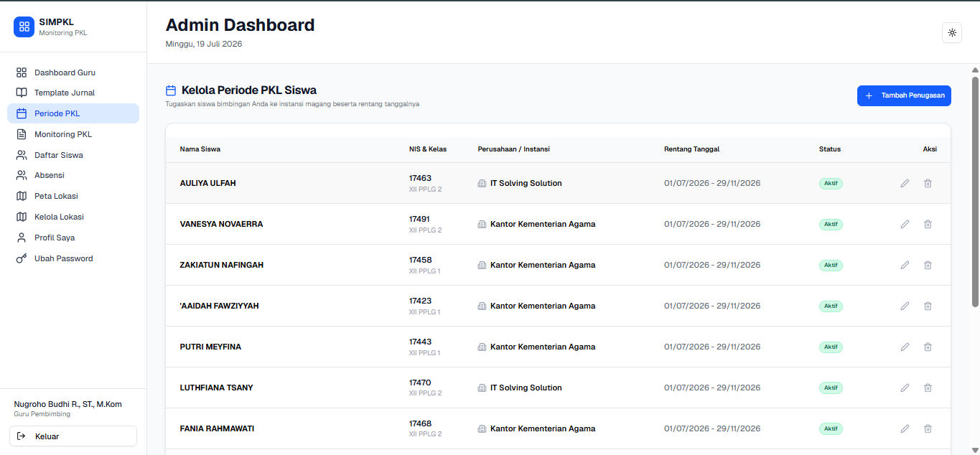The height and width of the screenshot is (455, 980).
Task: Go to Monitoring PKL page
Action: [x=73, y=134]
